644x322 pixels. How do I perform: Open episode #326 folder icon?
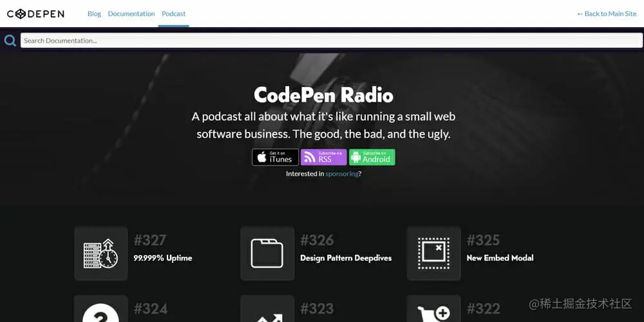coord(267,253)
